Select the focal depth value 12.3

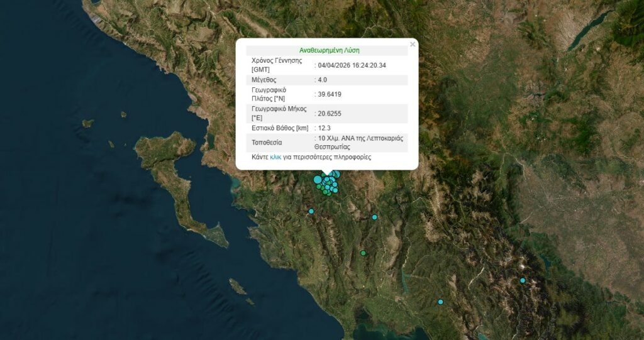pos(324,128)
